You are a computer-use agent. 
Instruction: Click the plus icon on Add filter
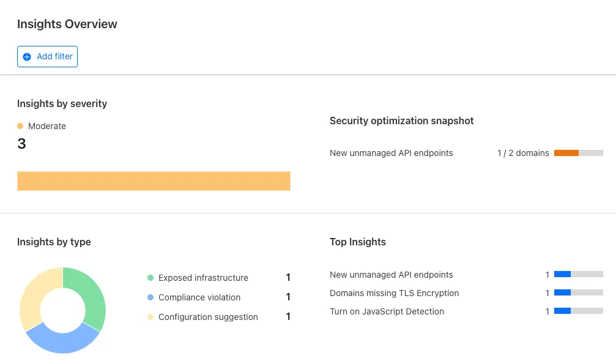click(26, 56)
